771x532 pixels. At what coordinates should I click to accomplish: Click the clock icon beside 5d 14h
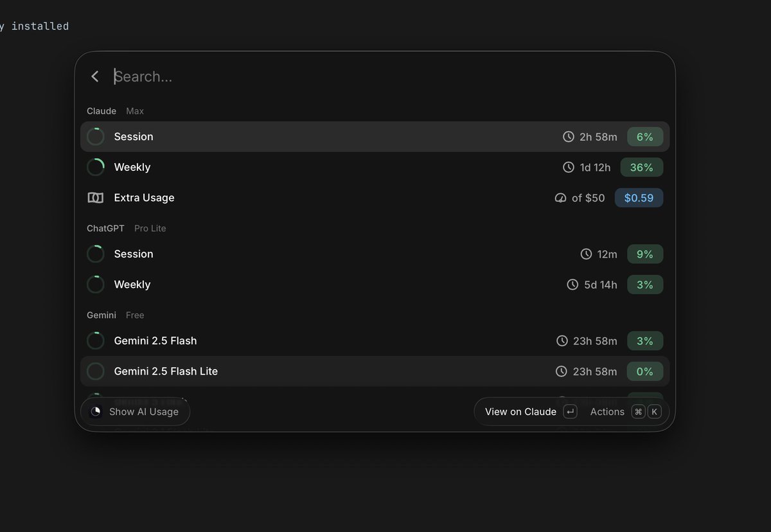pyautogui.click(x=572, y=285)
